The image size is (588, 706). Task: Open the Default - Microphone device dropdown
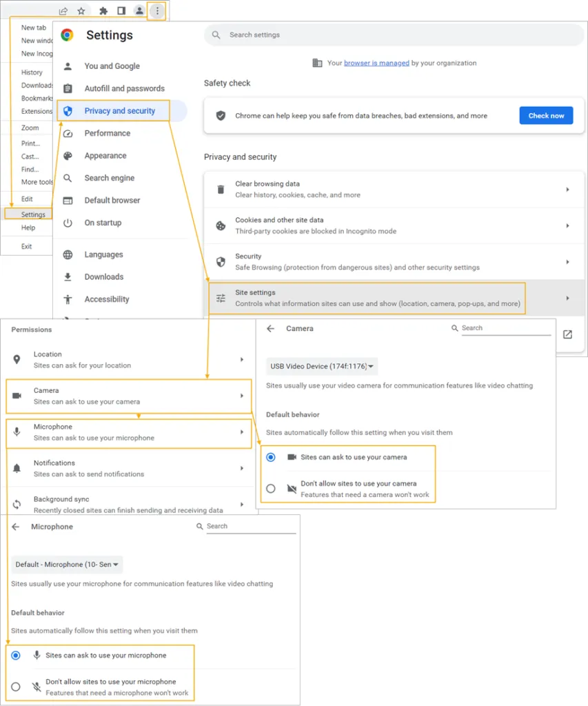coord(67,565)
